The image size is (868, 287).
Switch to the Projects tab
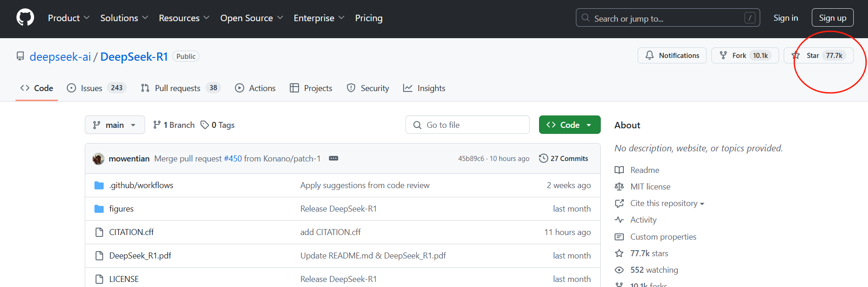click(311, 88)
